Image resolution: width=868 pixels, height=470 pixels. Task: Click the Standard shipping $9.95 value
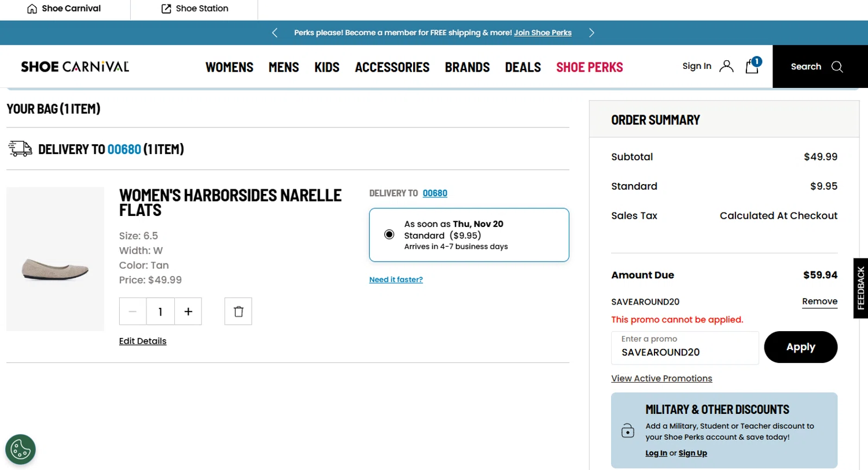(823, 186)
